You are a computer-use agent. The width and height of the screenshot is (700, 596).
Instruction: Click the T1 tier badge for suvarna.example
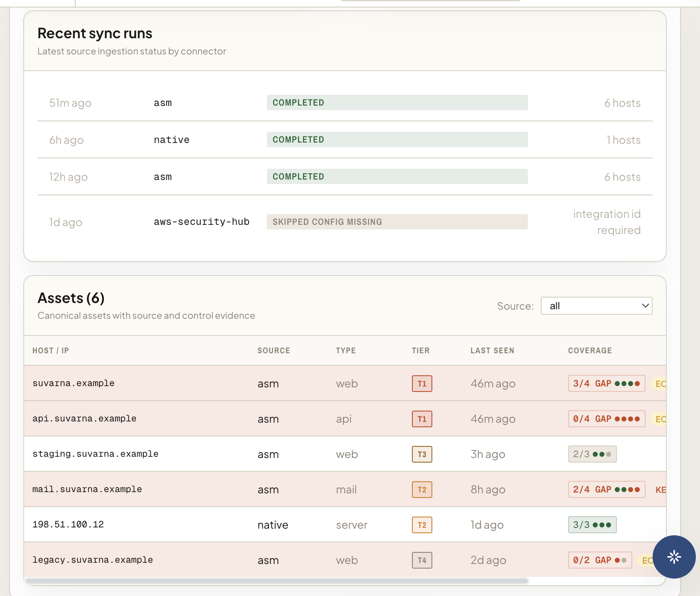pyautogui.click(x=422, y=384)
